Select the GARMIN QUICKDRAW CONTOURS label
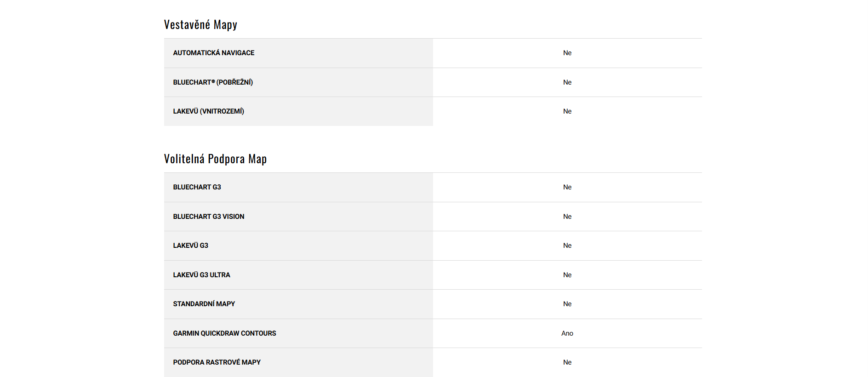 (x=225, y=333)
